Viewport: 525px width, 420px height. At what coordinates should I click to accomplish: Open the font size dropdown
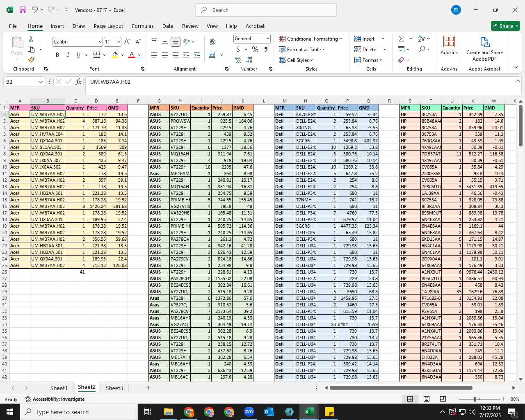coord(119,42)
